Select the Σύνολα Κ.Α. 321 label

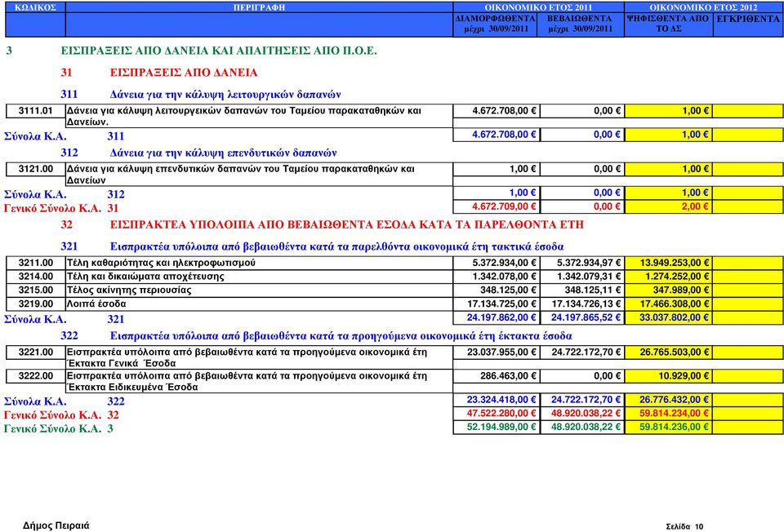(x=65, y=319)
